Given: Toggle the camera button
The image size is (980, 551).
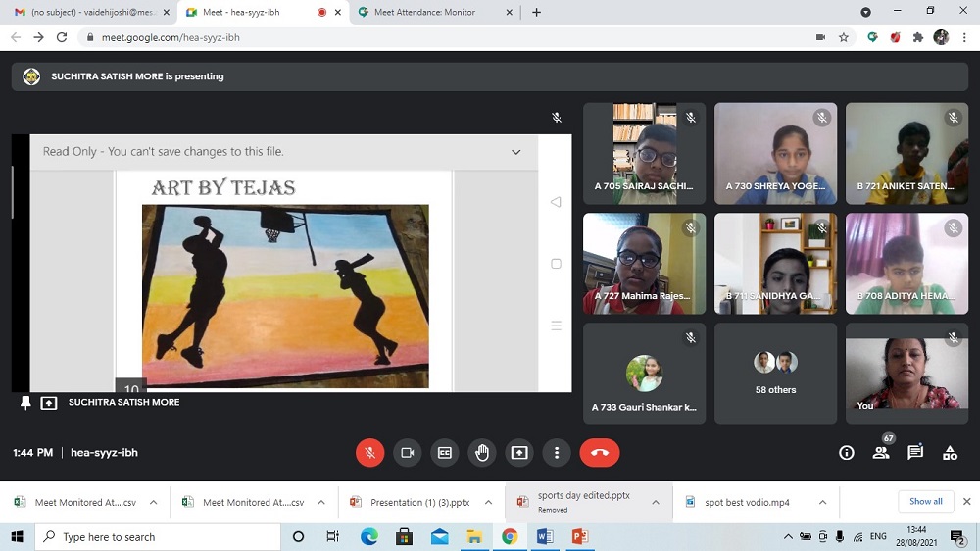Looking at the screenshot, I should point(407,452).
